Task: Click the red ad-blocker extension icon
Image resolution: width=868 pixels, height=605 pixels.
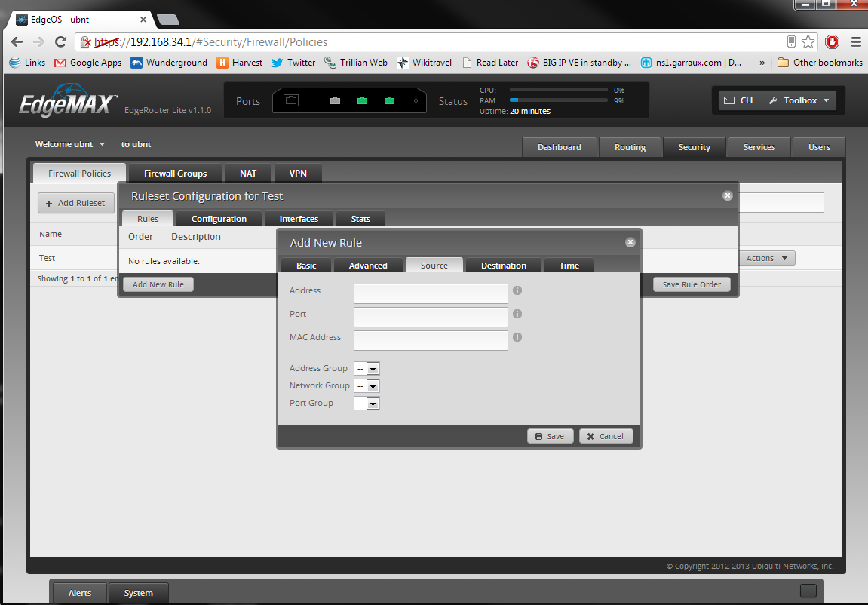Action: (832, 41)
